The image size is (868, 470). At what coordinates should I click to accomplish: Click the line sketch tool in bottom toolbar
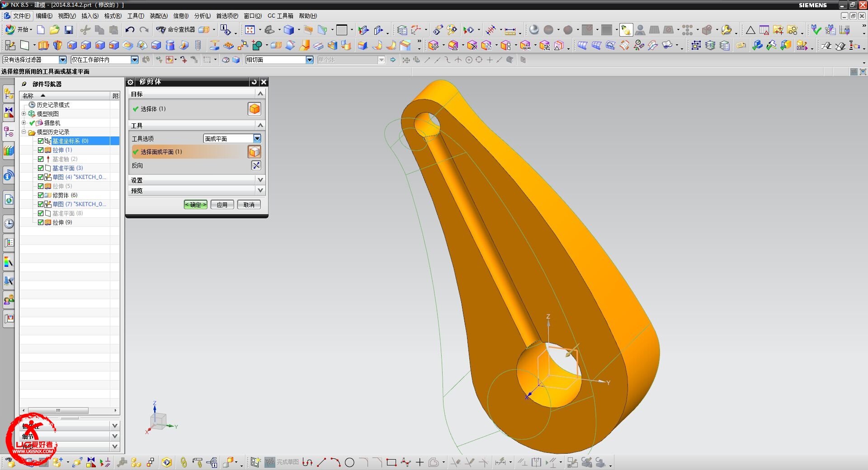[x=321, y=462]
